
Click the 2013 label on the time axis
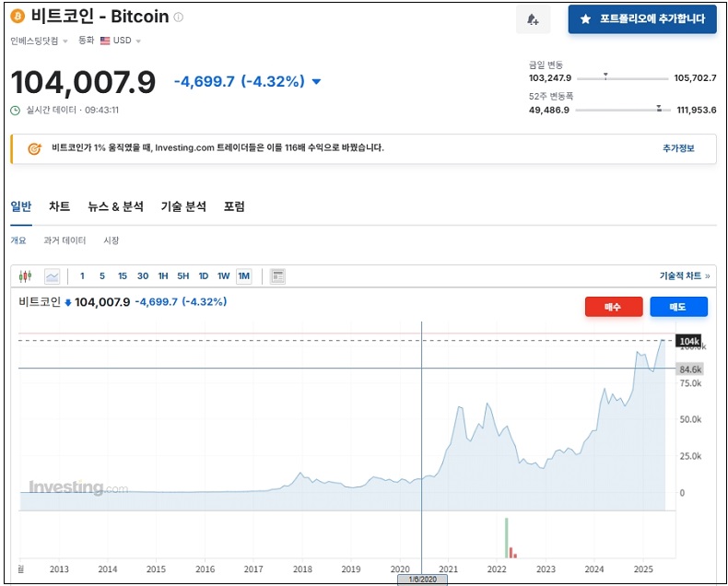click(x=59, y=569)
